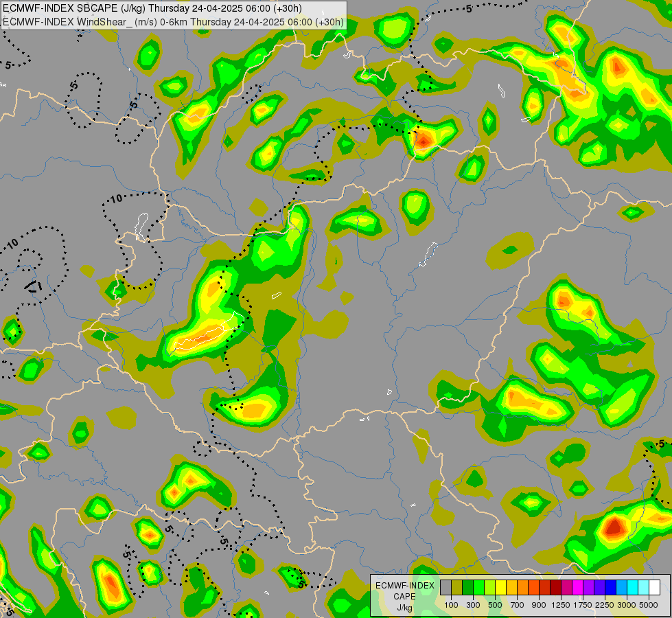The width and height of the screenshot is (672, 618).
Task: Click the cyan legend swatch right of 3000
Action: (633, 587)
